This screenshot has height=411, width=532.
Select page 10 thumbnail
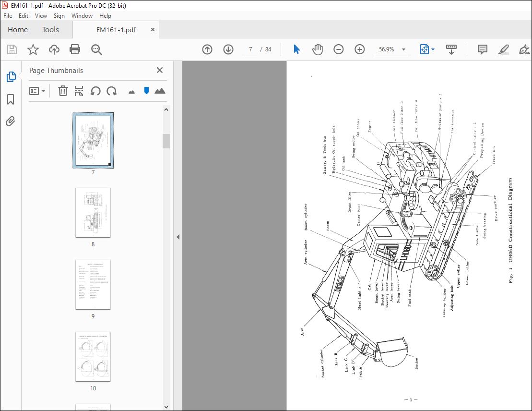pos(93,357)
